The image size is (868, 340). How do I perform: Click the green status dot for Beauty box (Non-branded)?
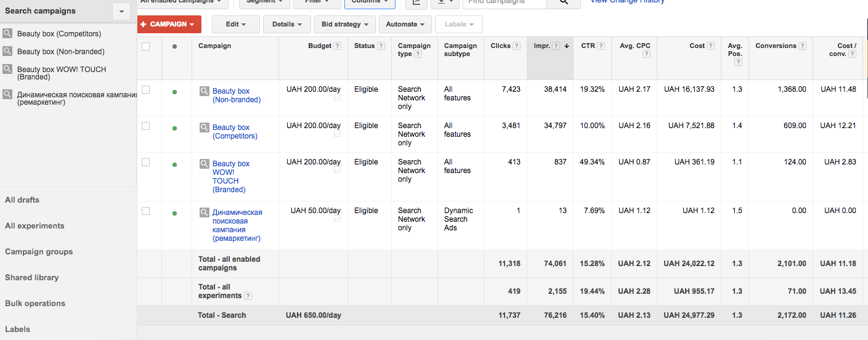pos(174,92)
